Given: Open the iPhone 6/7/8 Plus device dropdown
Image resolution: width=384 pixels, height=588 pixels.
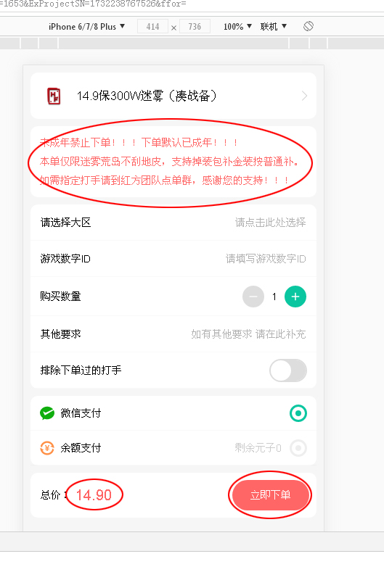Looking at the screenshot, I should 86,27.
